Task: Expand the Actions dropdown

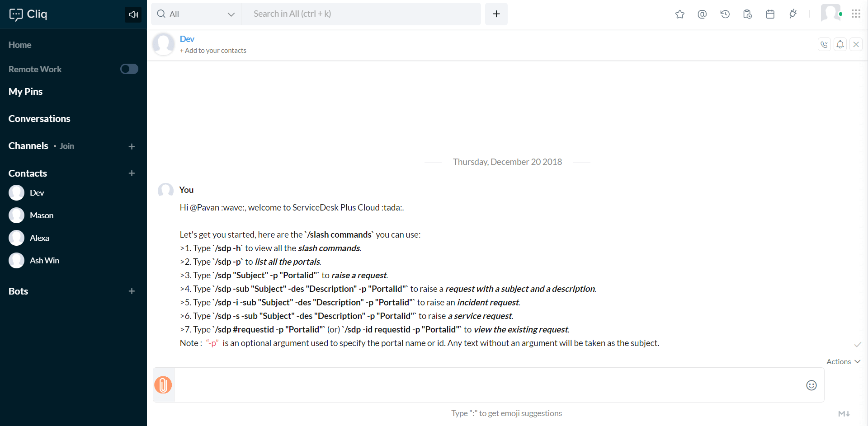Action: point(843,362)
